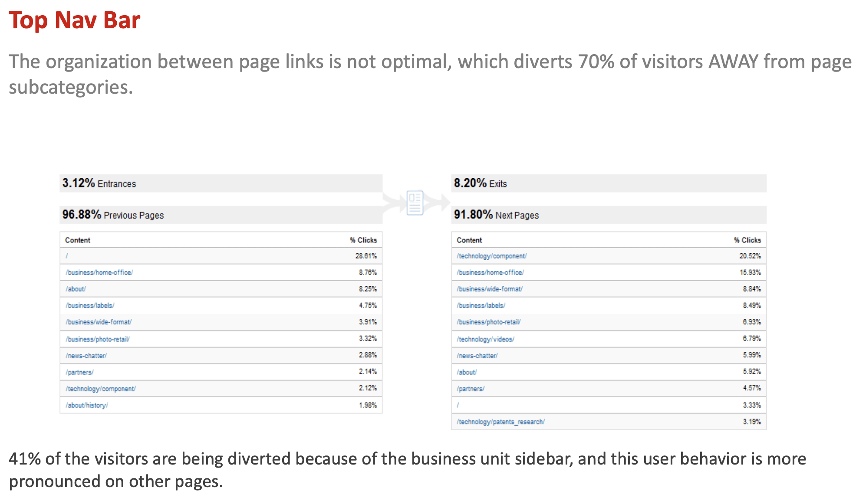Viewport: 856px width, 504px height.
Task: Open /business/wide-format/ in the Next Pages table
Action: tap(490, 289)
